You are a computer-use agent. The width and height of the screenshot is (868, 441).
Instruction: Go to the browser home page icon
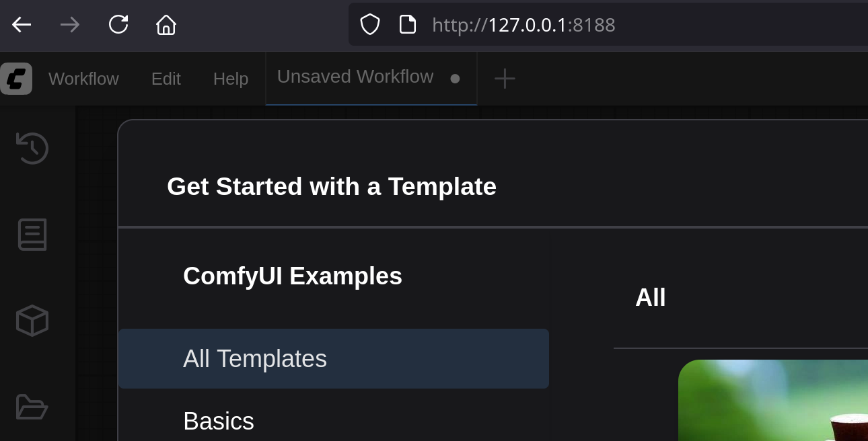(x=166, y=25)
